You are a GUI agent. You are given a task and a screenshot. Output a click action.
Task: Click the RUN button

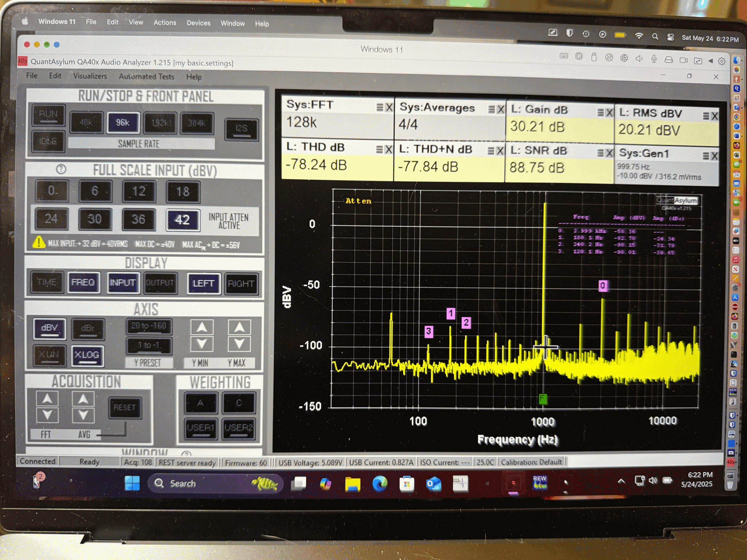click(x=49, y=115)
